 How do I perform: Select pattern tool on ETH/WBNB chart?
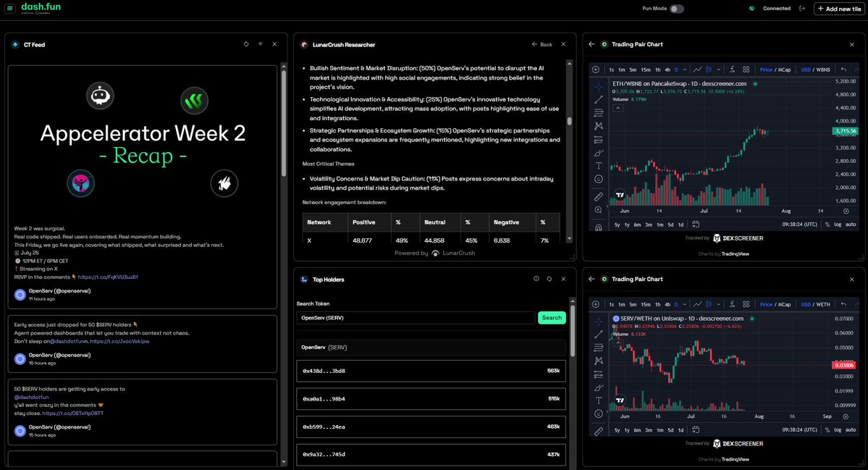(599, 126)
